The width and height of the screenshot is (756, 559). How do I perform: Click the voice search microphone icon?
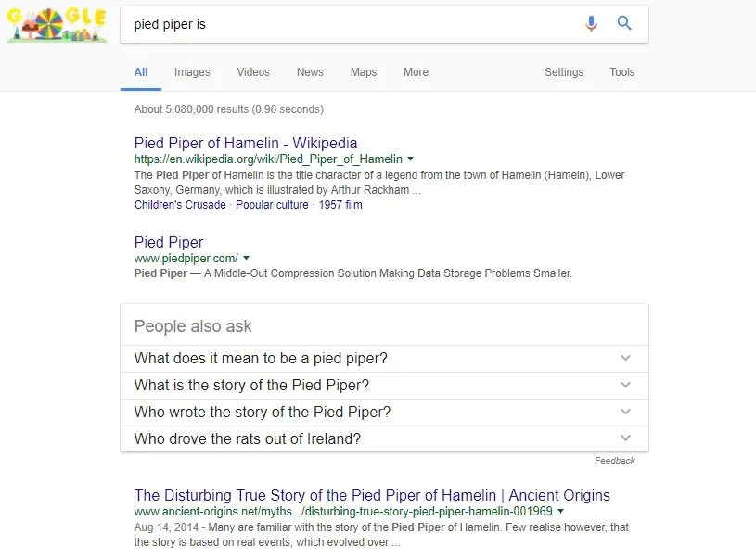coord(591,23)
